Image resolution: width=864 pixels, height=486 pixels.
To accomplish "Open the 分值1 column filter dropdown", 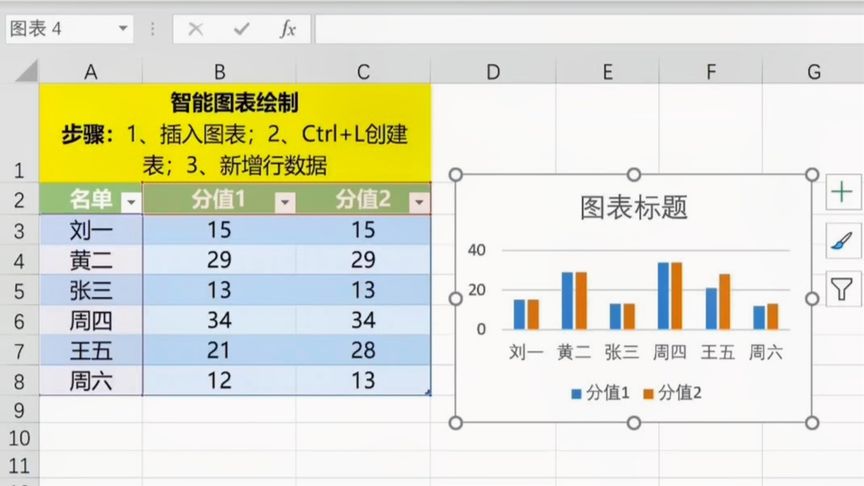I will pos(285,203).
